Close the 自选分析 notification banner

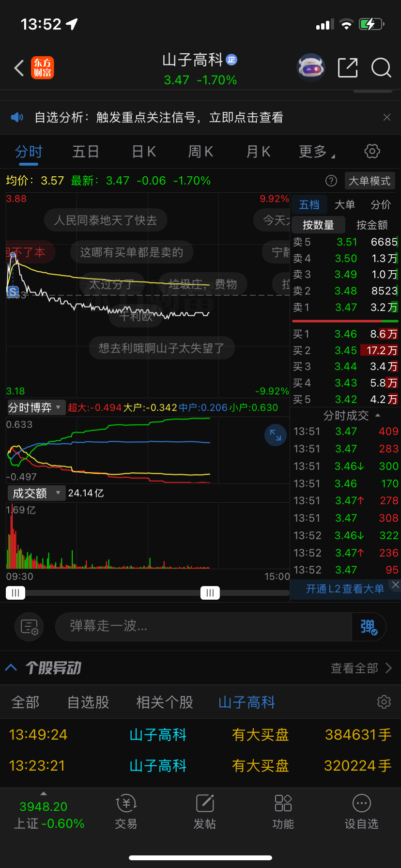387,117
